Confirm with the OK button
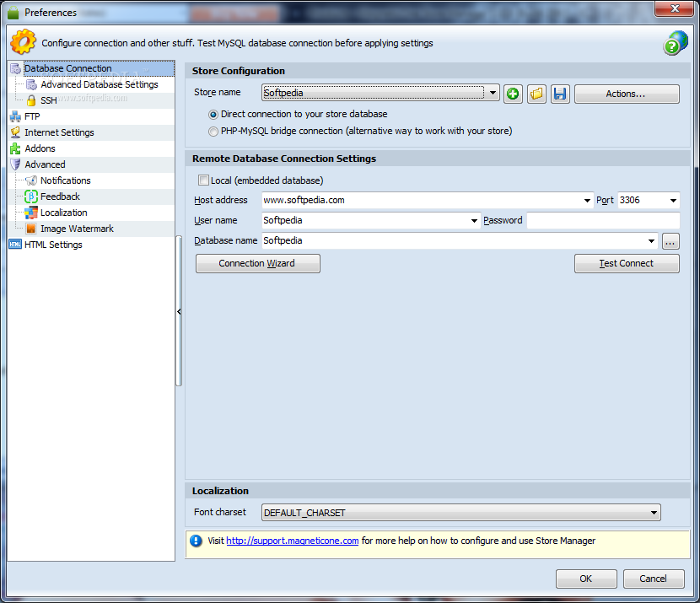 [x=586, y=579]
